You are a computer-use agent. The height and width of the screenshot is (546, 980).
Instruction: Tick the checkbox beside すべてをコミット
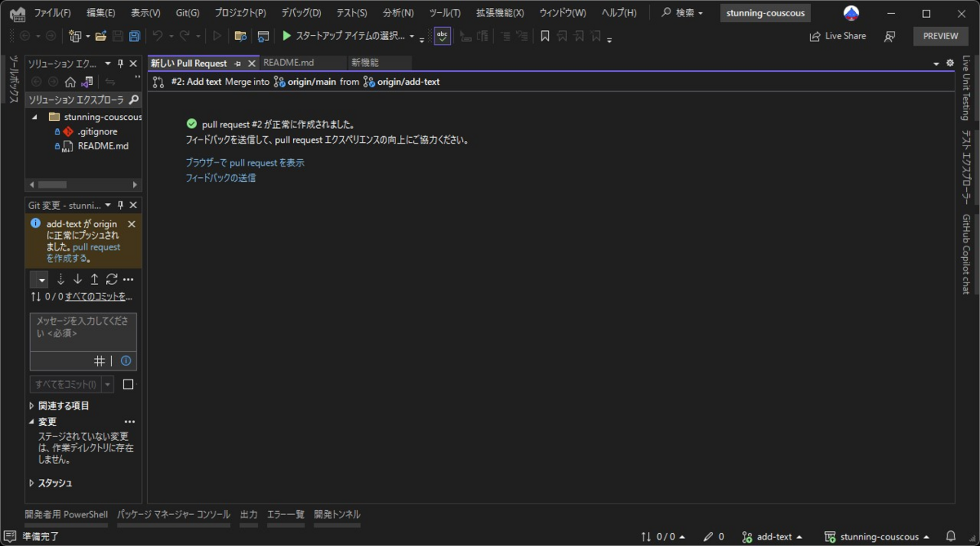tap(127, 384)
